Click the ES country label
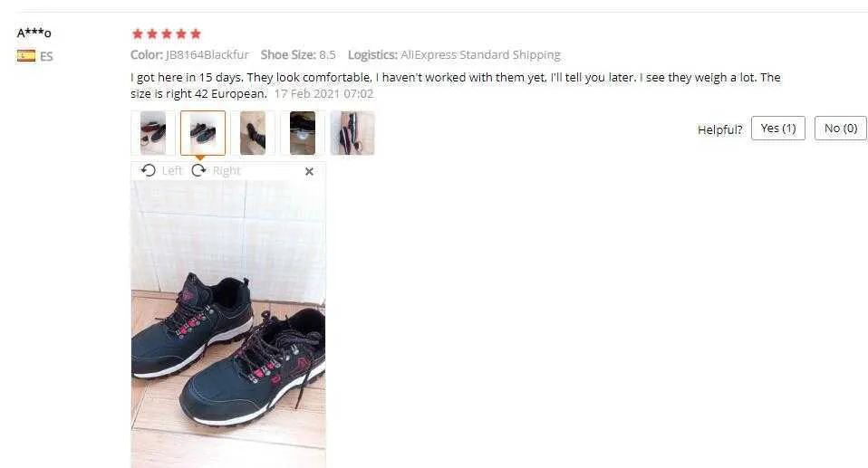868x468 pixels. [x=46, y=56]
